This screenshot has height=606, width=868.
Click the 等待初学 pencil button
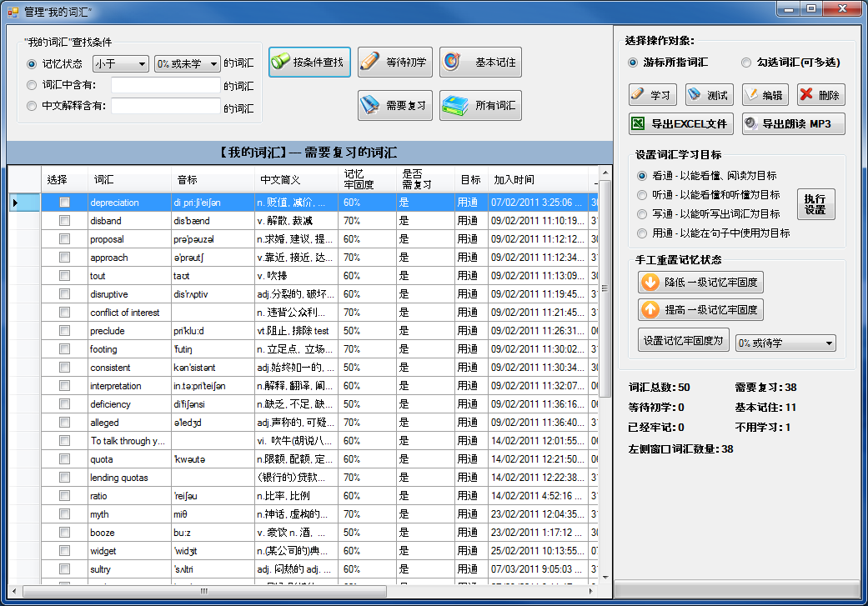coord(395,63)
